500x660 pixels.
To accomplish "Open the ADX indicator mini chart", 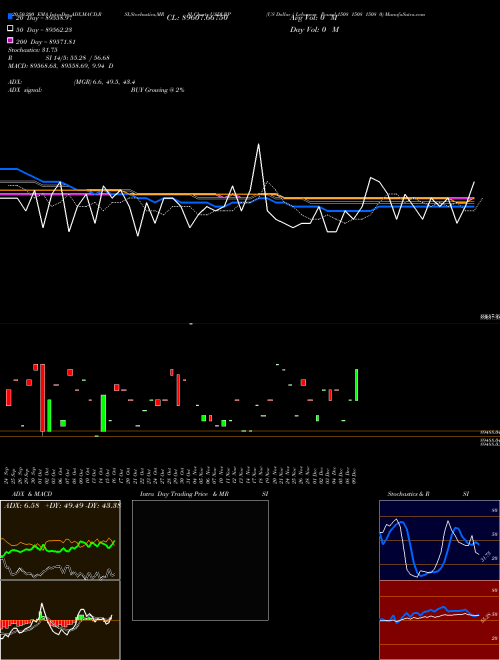I will [x=60, y=540].
